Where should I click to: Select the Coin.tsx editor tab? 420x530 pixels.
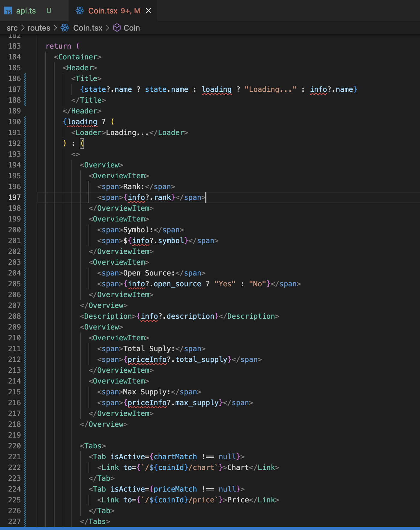113,11
